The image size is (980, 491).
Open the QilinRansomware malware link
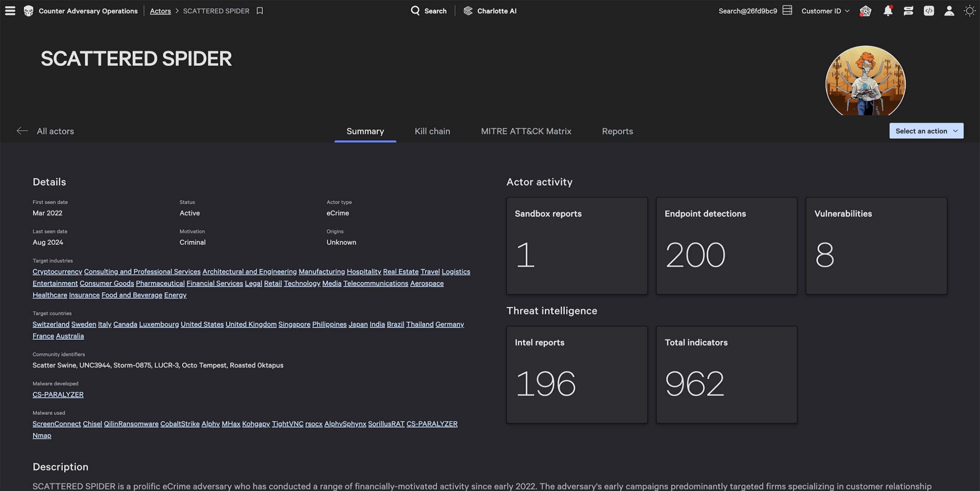pyautogui.click(x=131, y=424)
